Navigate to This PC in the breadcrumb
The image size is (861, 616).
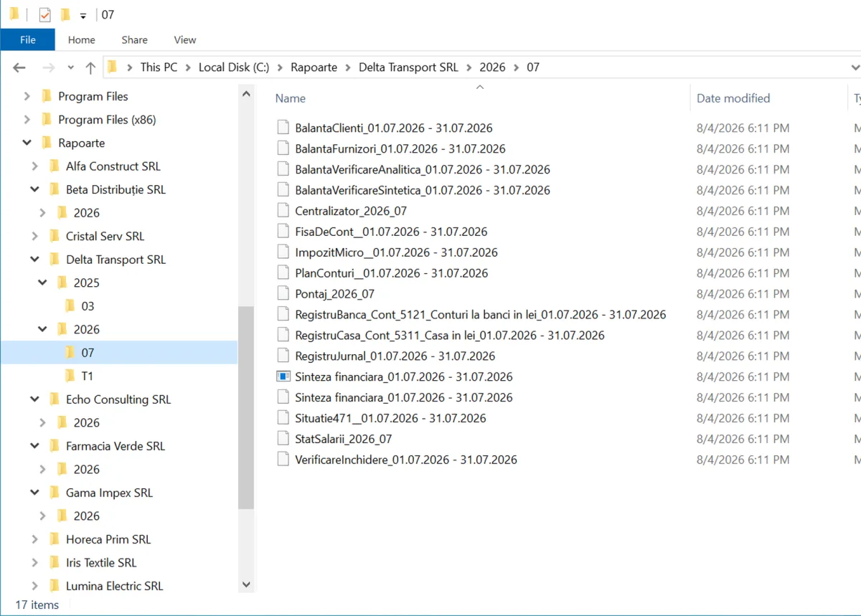tap(159, 67)
